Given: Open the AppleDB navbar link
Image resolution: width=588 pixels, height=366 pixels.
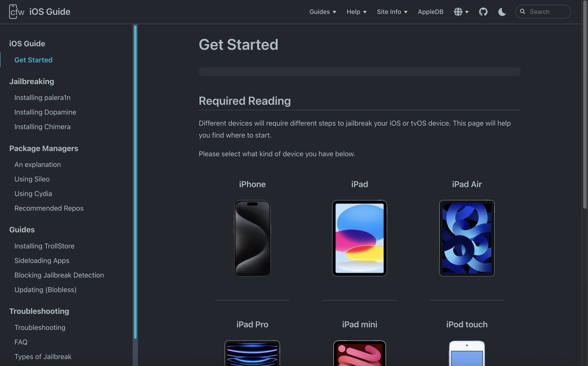Looking at the screenshot, I should pos(430,12).
